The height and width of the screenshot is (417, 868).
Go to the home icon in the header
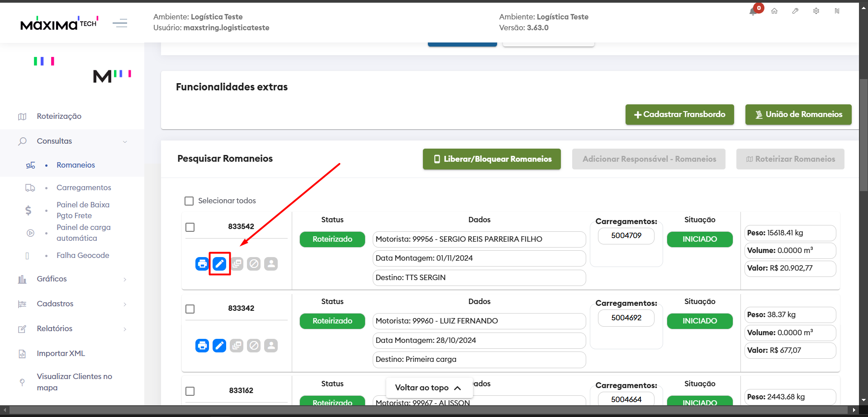(x=774, y=11)
